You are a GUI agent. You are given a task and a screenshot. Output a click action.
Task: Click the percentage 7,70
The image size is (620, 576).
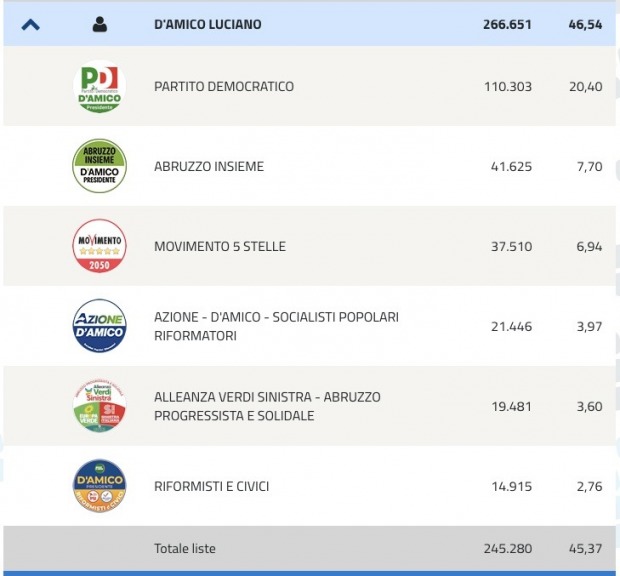coord(590,166)
